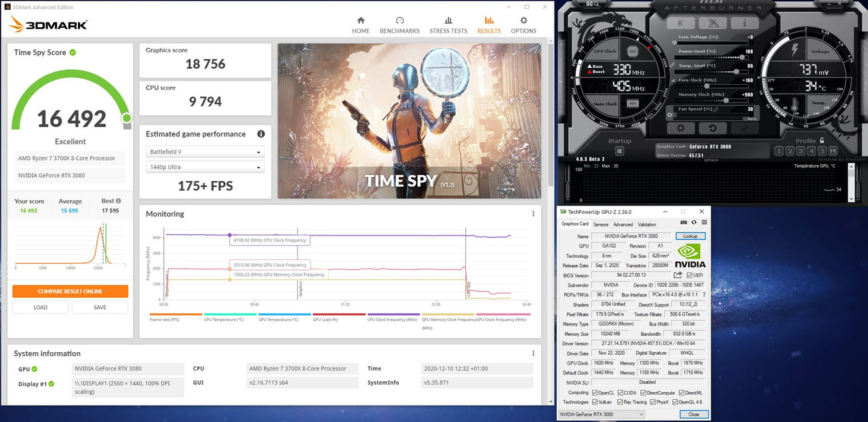Click the info icon beside Estimated game performance
868x422 pixels.
260,134
